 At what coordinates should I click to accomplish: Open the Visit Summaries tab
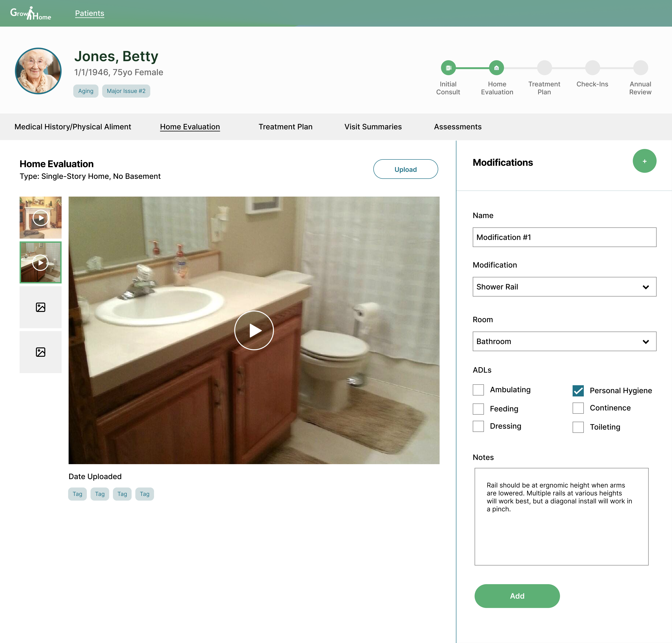pos(373,127)
